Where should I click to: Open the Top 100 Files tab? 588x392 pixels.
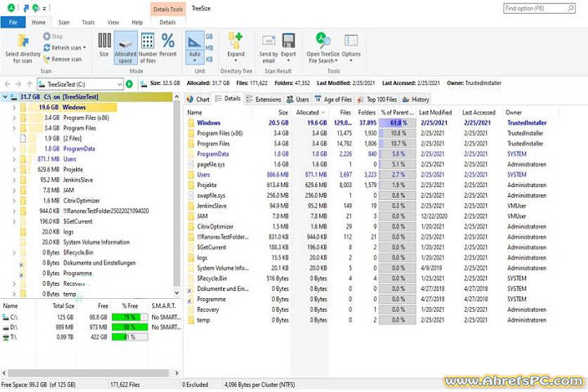pos(377,99)
